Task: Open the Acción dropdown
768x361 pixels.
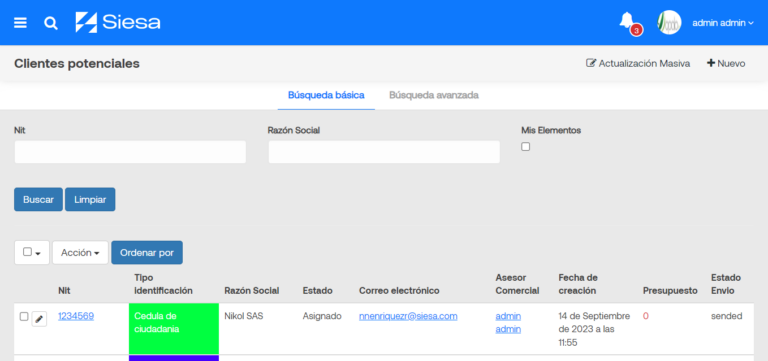Action: pos(80,252)
